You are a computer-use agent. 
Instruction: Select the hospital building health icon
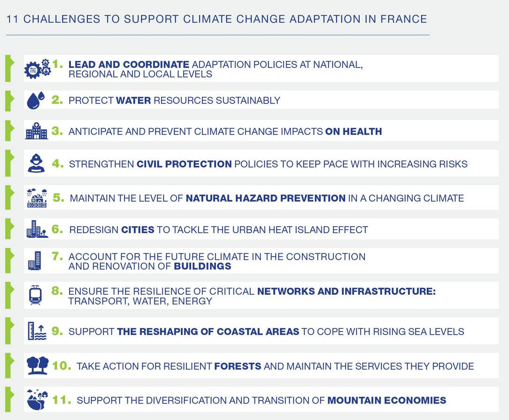[36, 131]
